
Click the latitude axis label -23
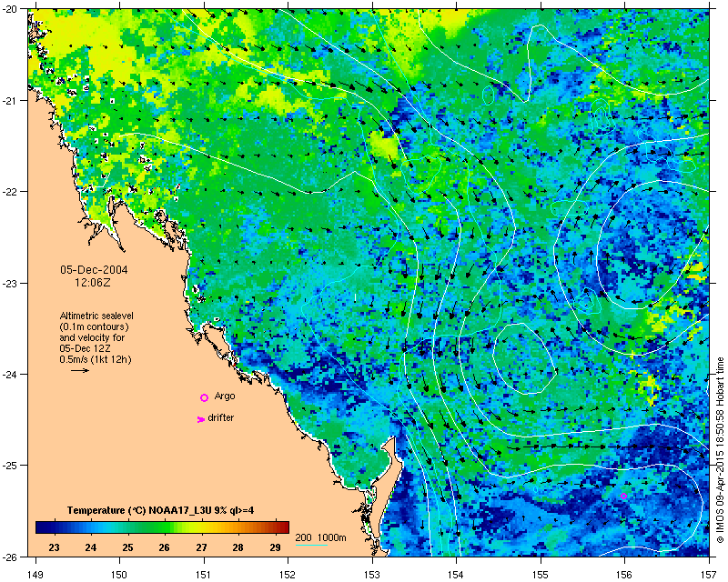[x=10, y=283]
